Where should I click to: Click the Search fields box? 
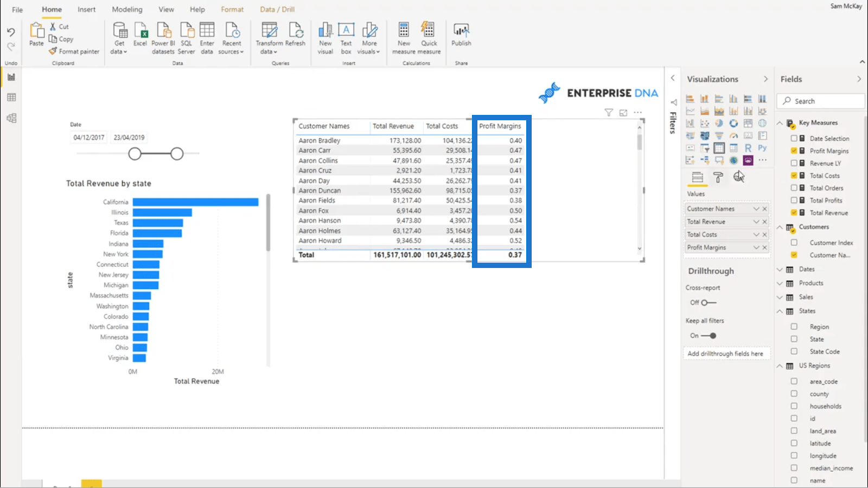pyautogui.click(x=821, y=101)
